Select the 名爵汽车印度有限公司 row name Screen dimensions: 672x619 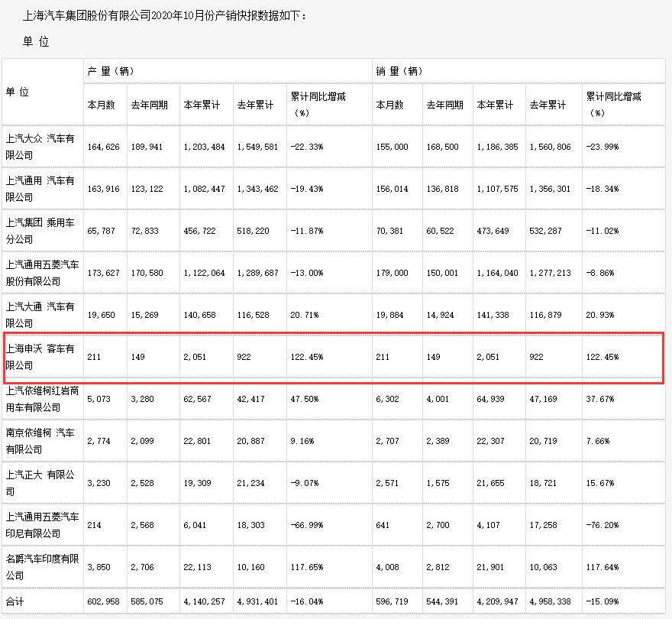click(x=42, y=567)
